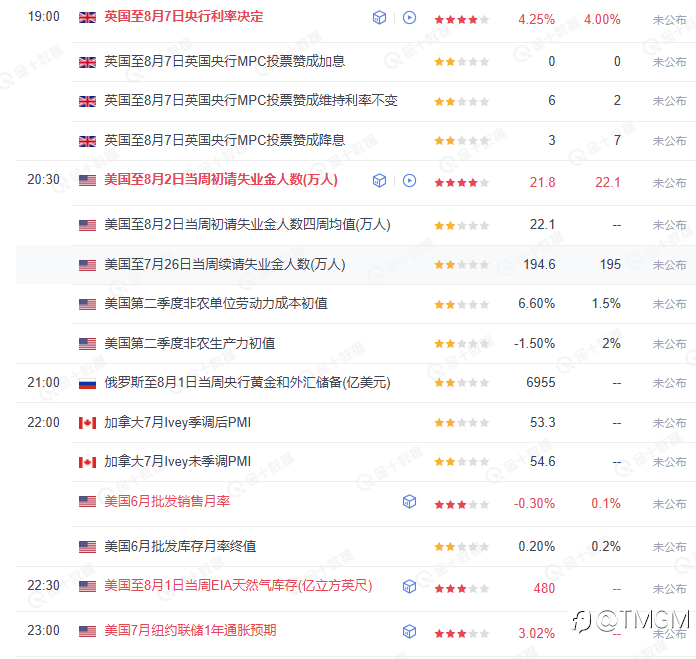Click US flag beside 批发库存月率终值 row

[87, 547]
